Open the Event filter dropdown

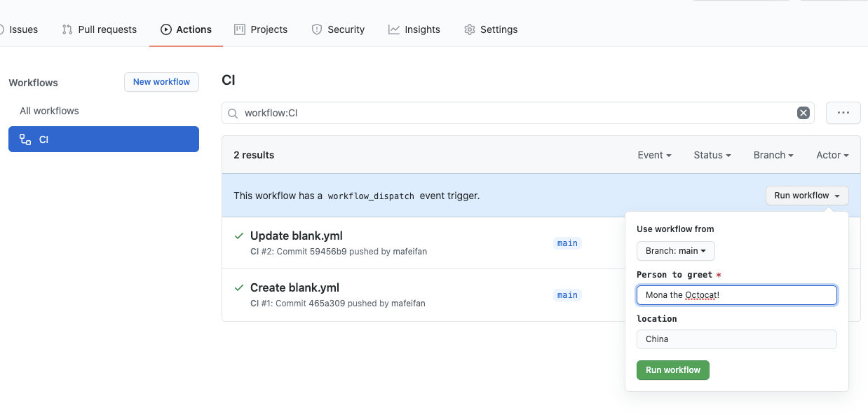click(654, 155)
